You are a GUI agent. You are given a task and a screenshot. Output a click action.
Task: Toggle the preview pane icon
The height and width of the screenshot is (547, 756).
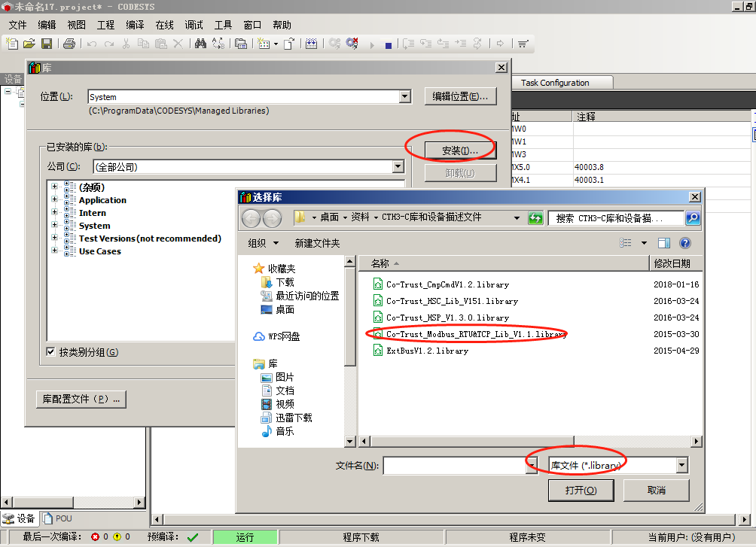[664, 243]
